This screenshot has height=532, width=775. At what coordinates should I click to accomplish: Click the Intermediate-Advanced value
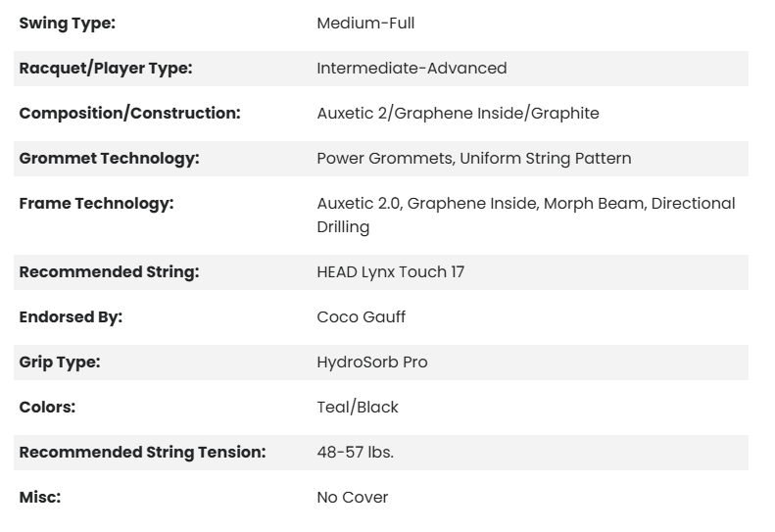pos(412,69)
